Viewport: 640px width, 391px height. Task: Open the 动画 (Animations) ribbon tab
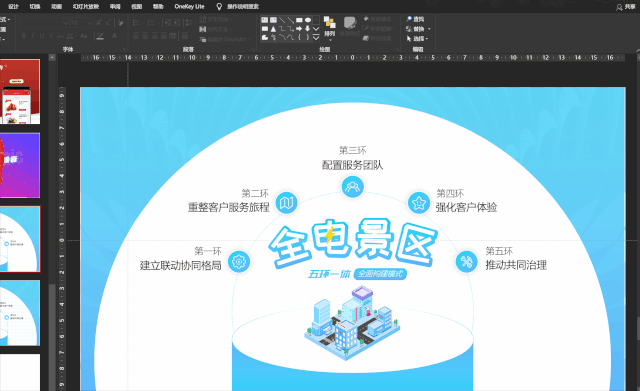point(56,6)
